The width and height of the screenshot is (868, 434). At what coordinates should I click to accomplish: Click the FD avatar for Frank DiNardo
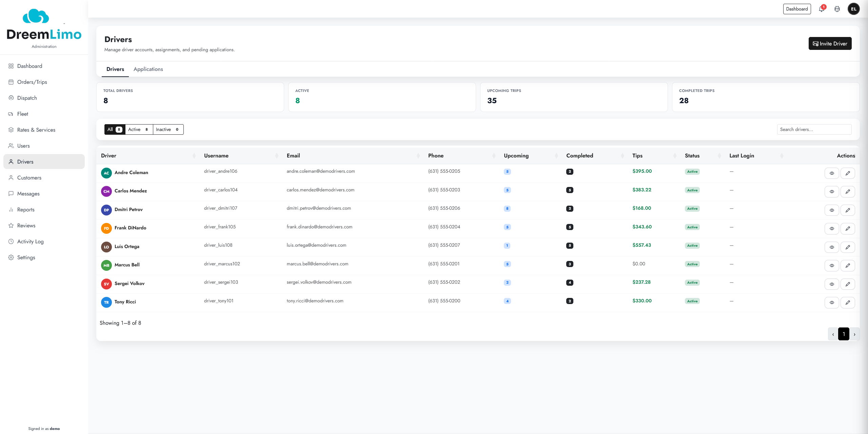(106, 228)
